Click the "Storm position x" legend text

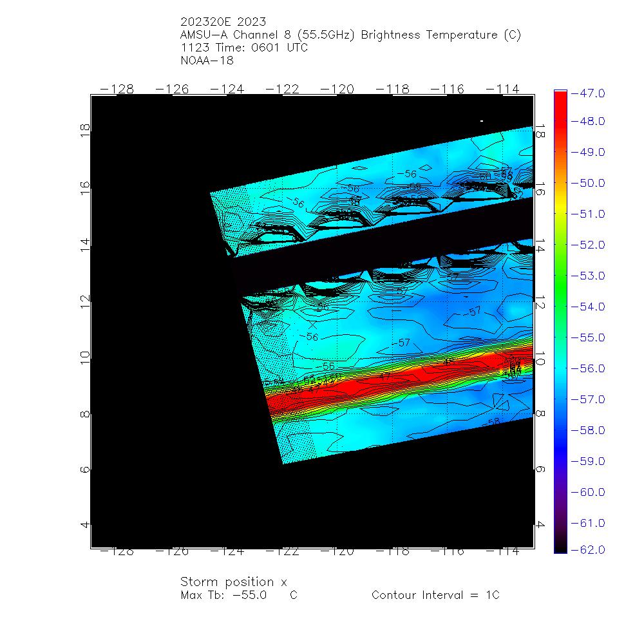pyautogui.click(x=233, y=582)
